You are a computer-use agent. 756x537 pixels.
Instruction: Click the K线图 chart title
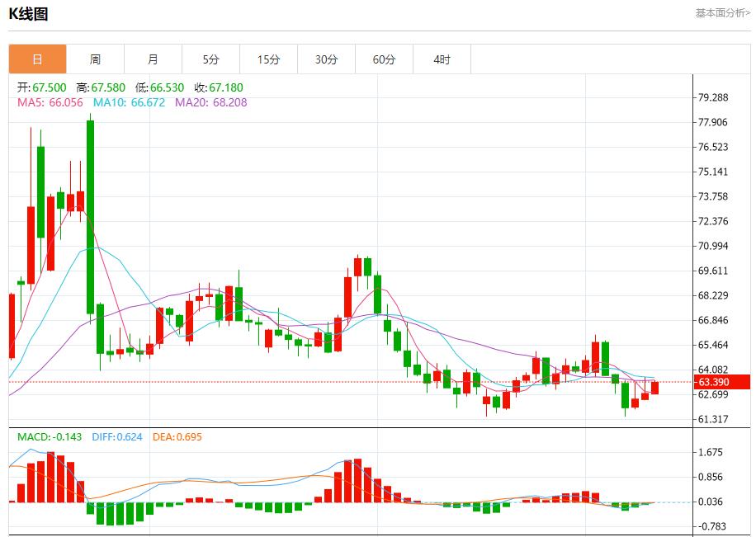pyautogui.click(x=30, y=14)
